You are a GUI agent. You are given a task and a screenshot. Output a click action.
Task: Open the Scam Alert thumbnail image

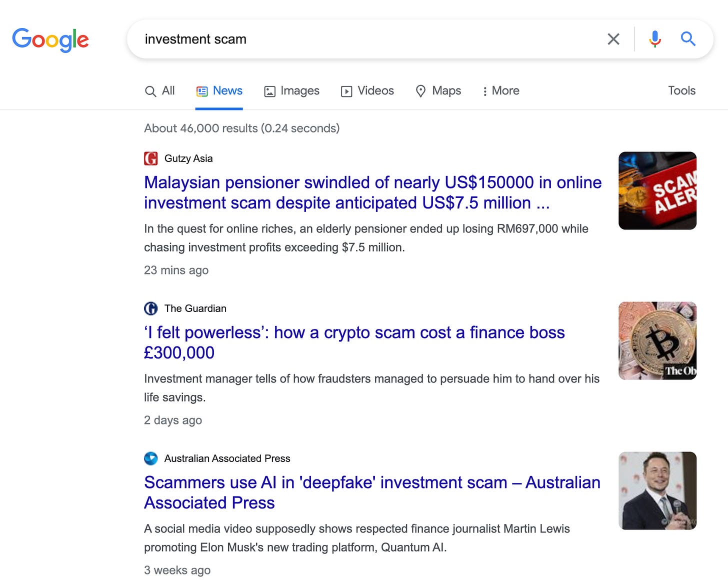657,190
